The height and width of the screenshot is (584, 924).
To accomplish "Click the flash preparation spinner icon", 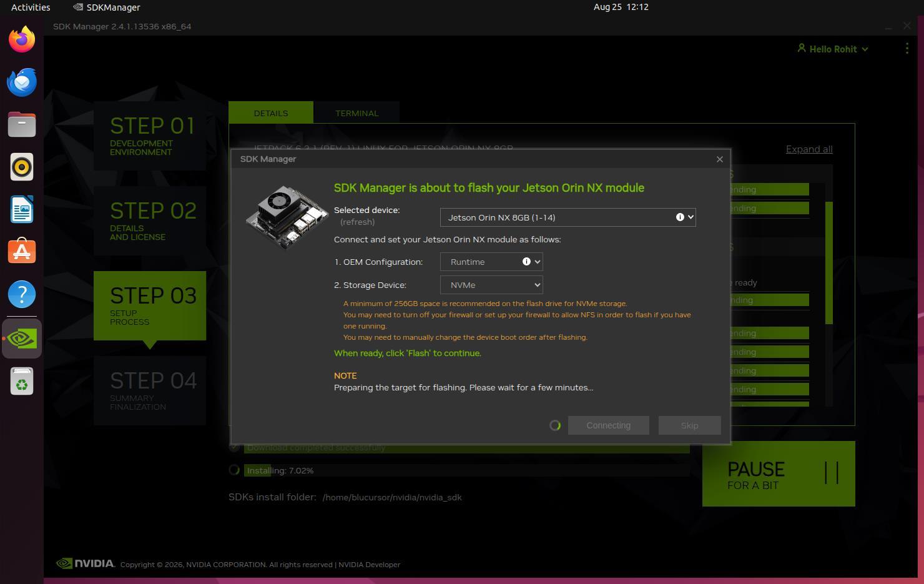I will coord(555,425).
